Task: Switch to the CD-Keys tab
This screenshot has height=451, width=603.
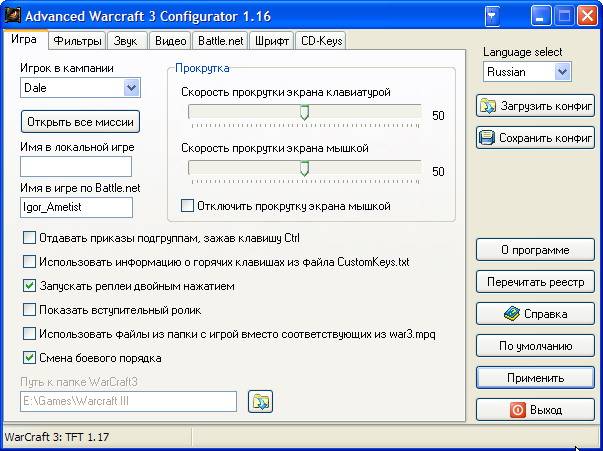Action: 321,41
